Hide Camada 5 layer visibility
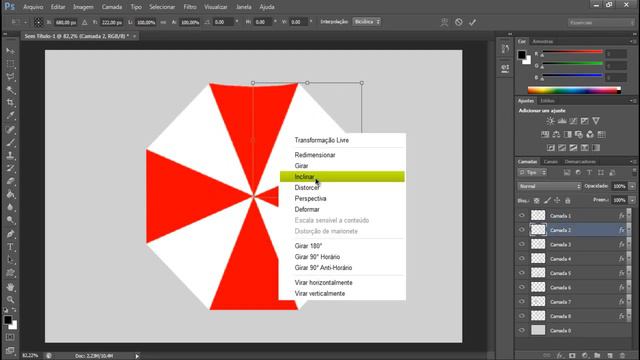640x360 pixels. tap(522, 273)
